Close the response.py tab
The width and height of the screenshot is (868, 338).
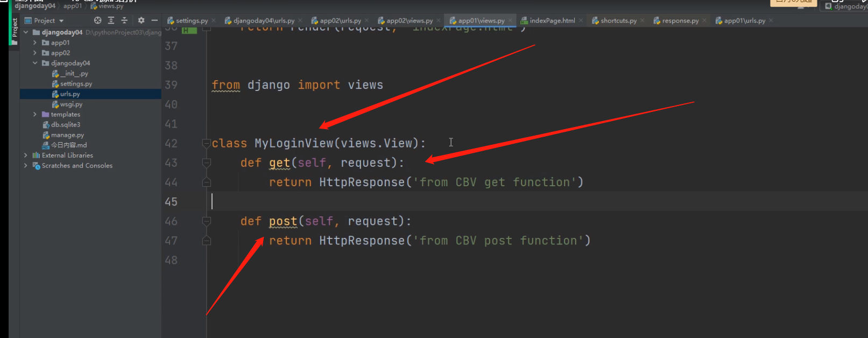point(704,20)
